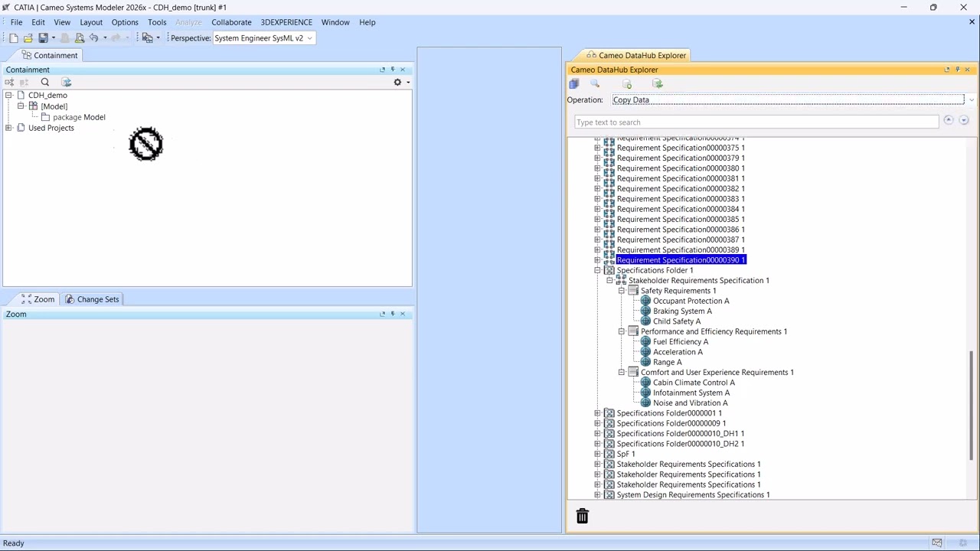Collapse the CDH_demo root node
The height and width of the screenshot is (551, 980).
(8, 95)
